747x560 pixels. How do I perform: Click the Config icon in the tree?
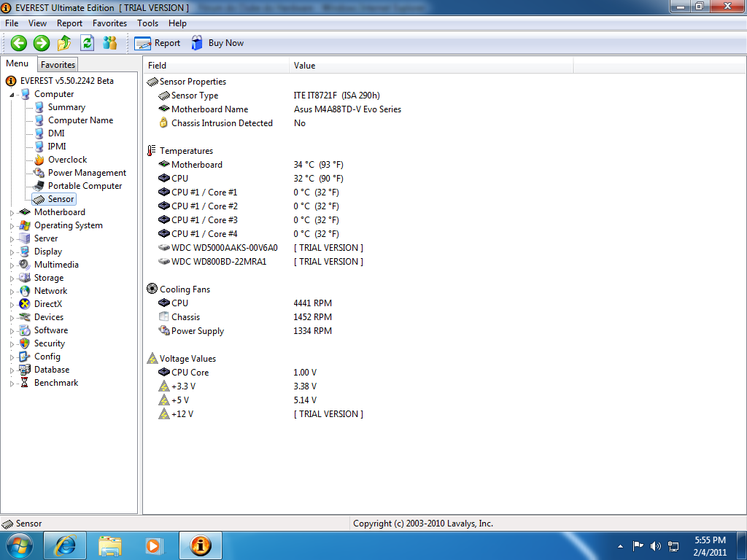[25, 357]
